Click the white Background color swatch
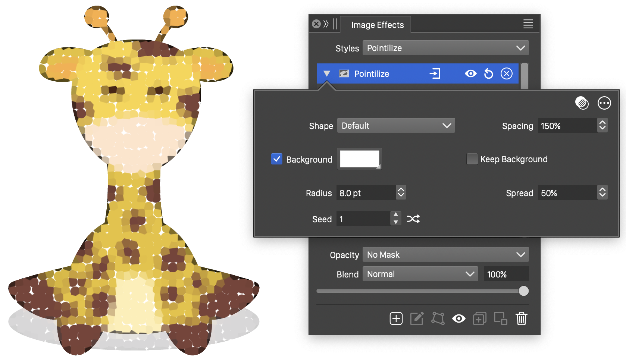Viewport: 626px width, 364px height. click(x=359, y=159)
